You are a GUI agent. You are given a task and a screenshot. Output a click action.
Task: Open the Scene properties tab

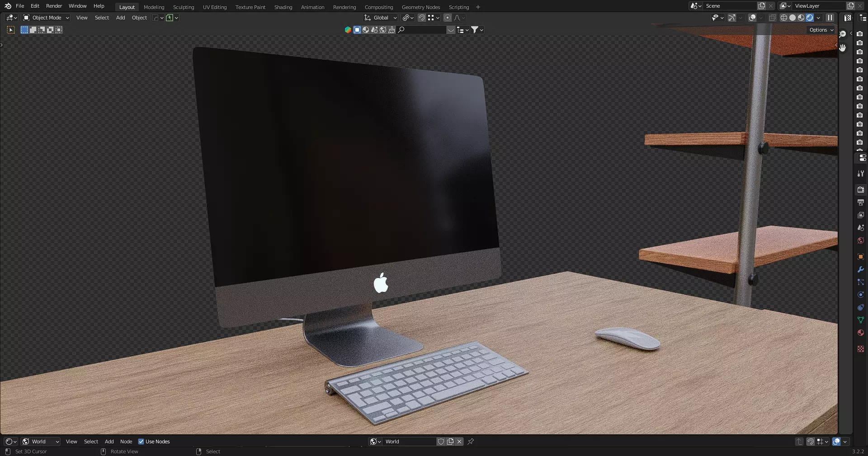(x=861, y=228)
